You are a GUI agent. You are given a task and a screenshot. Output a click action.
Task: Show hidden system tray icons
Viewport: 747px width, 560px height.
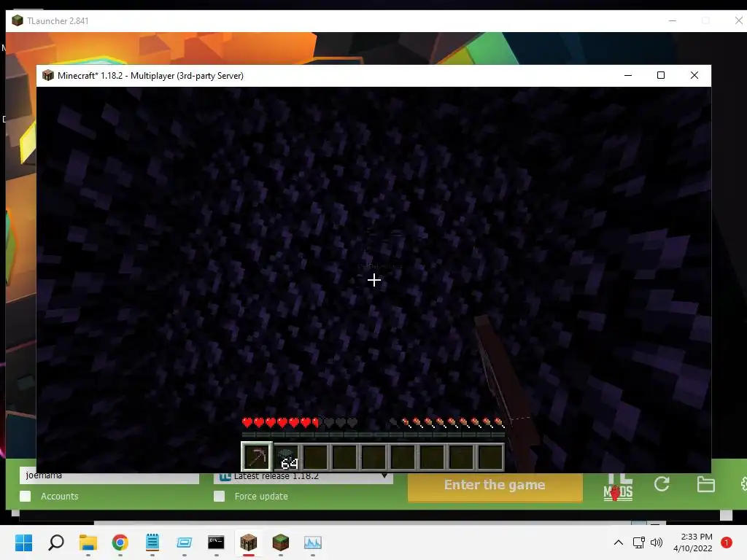(x=618, y=542)
